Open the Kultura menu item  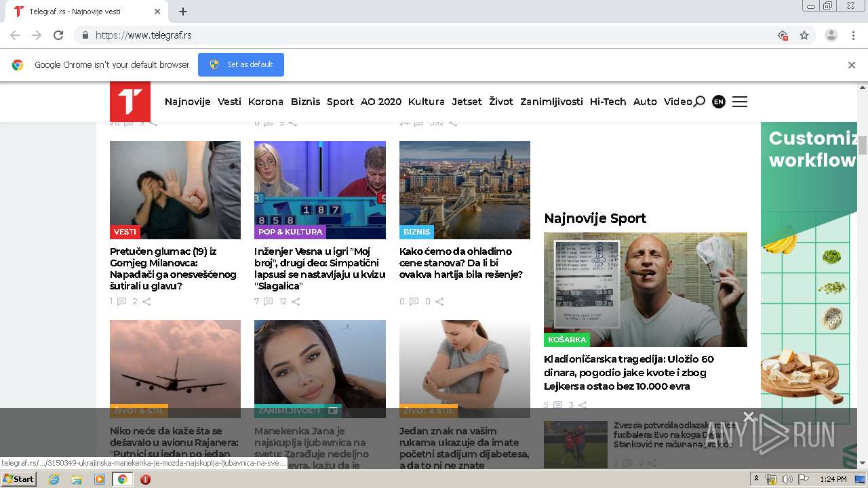pos(427,102)
